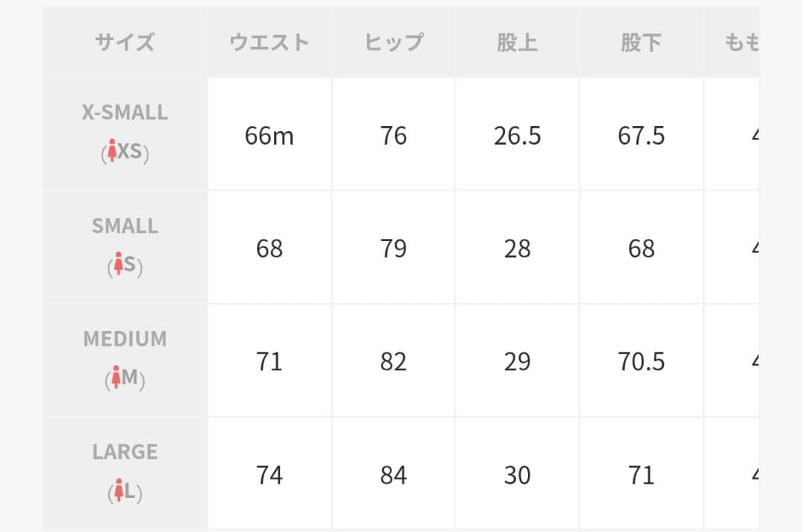Click the 67.5 inseam value cell
802x532 pixels.
click(641, 136)
